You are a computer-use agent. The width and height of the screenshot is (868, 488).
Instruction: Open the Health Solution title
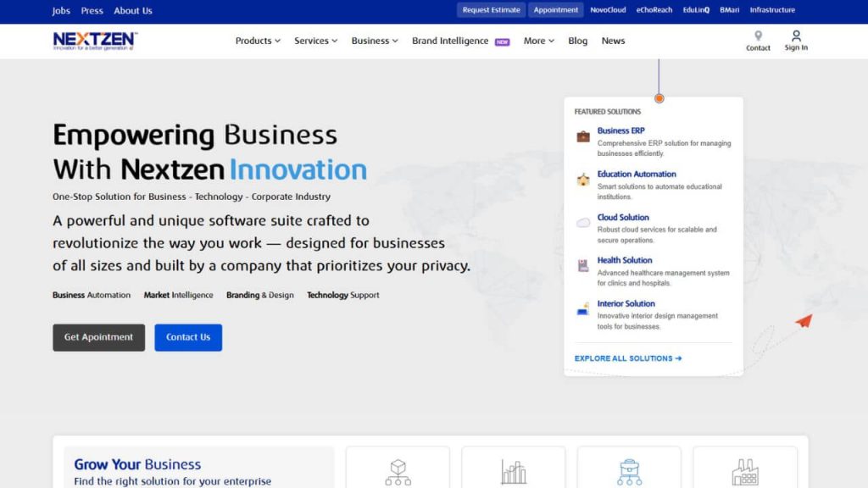tap(625, 260)
